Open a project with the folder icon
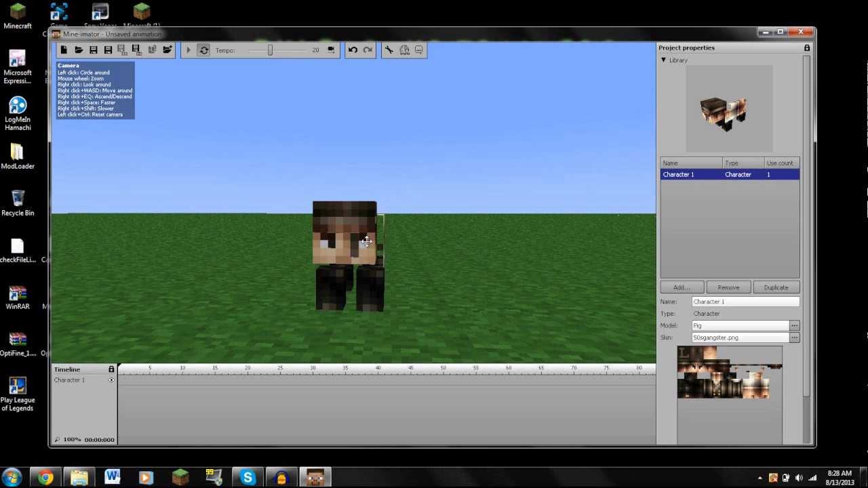 coord(79,50)
